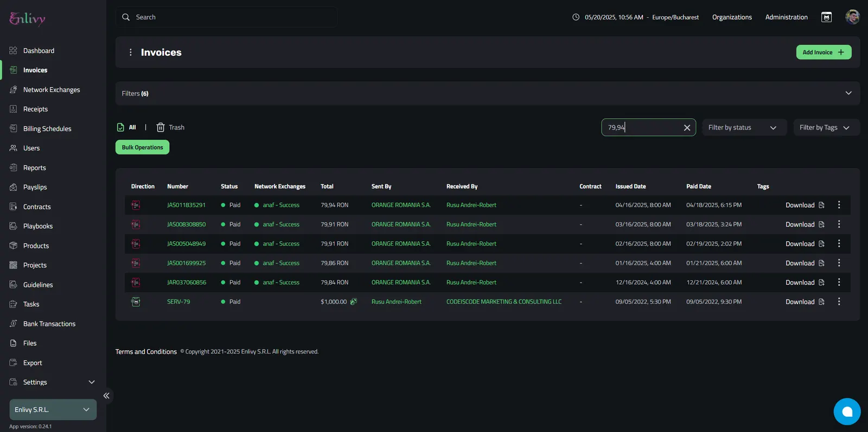Open Terms and Conditions link
The width and height of the screenshot is (868, 432).
click(146, 352)
